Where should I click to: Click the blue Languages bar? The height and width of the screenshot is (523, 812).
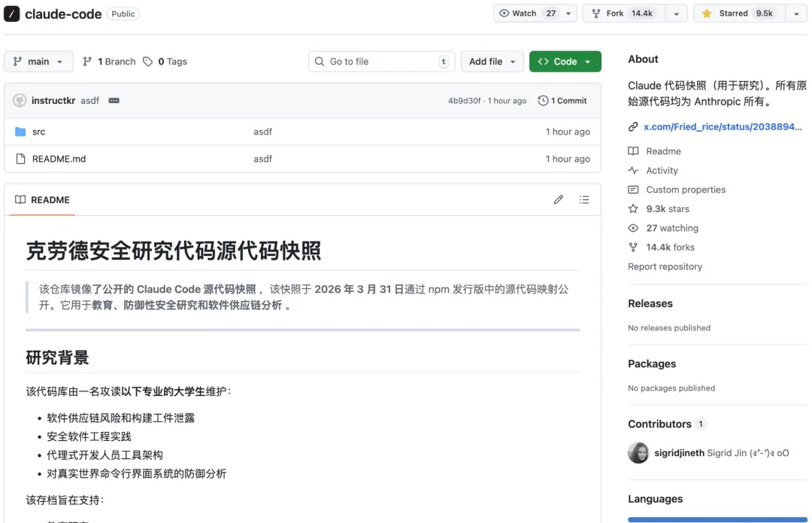[x=717, y=519]
